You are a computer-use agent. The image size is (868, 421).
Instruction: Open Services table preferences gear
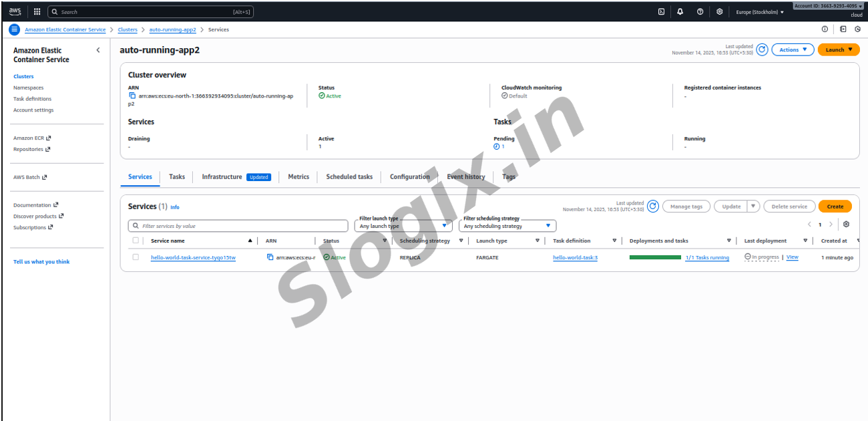(846, 225)
